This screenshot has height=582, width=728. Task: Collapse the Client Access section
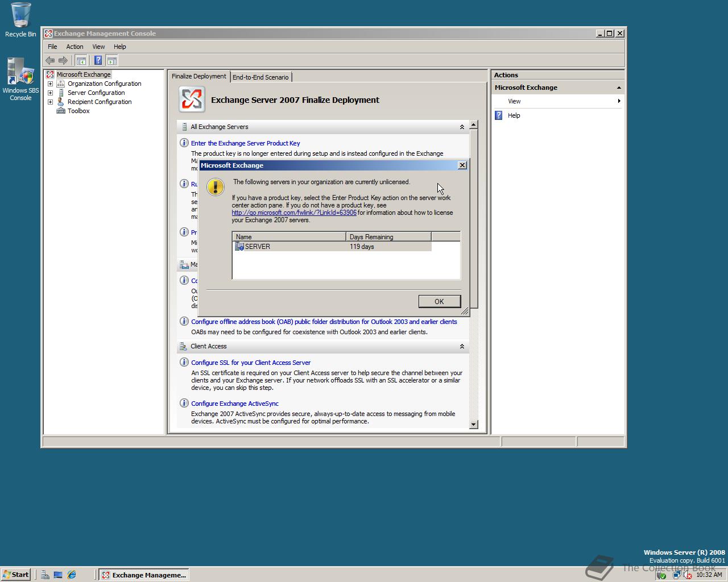tap(462, 346)
